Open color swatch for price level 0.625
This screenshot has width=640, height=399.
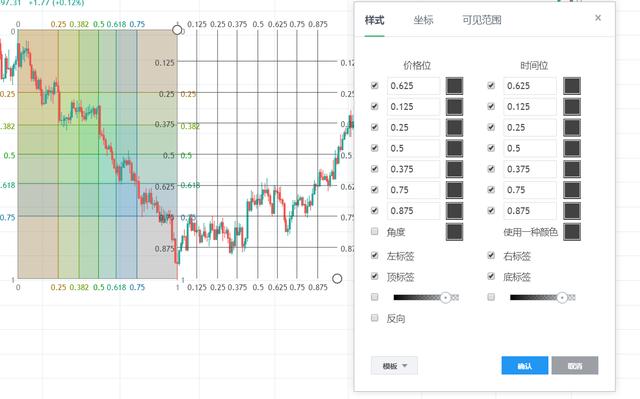[x=454, y=86]
